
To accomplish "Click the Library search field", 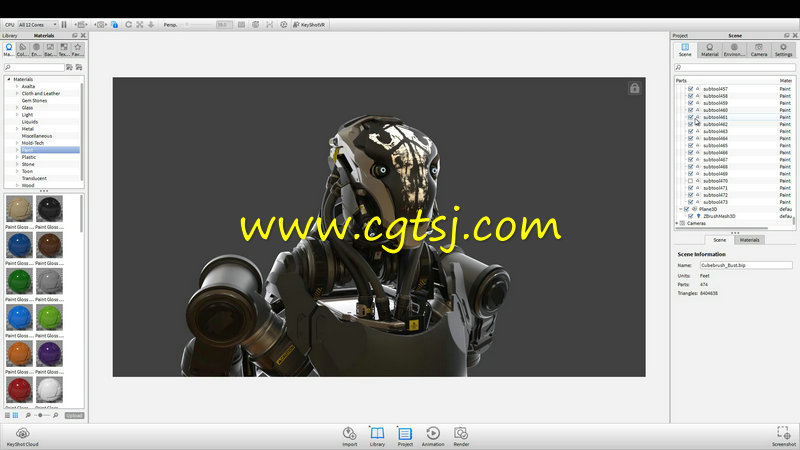I will point(34,67).
